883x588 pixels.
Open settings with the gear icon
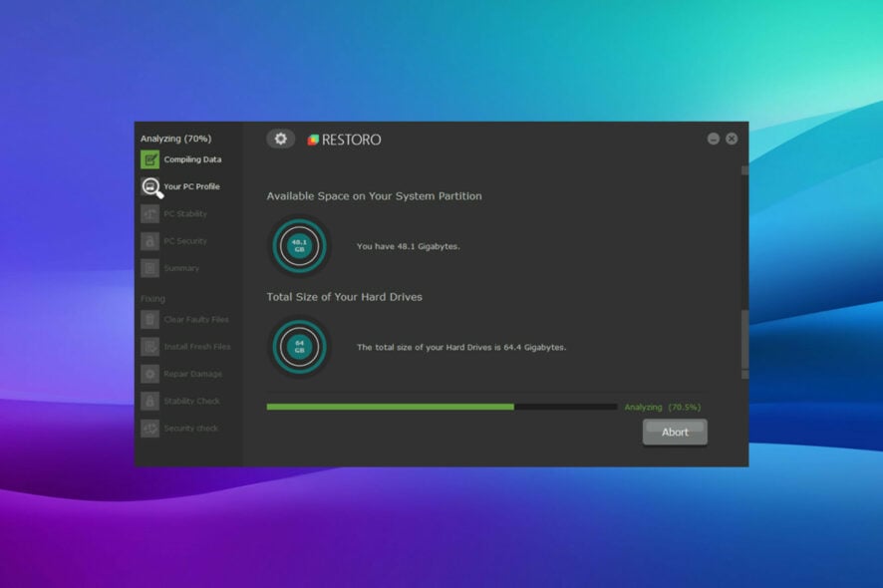pos(280,139)
